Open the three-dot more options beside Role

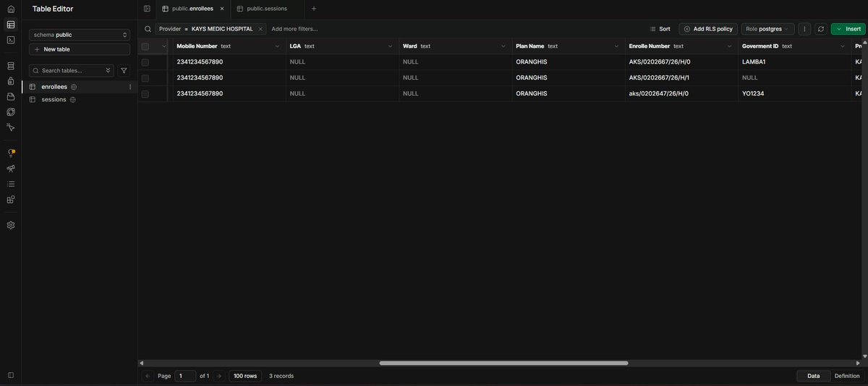pyautogui.click(x=805, y=29)
